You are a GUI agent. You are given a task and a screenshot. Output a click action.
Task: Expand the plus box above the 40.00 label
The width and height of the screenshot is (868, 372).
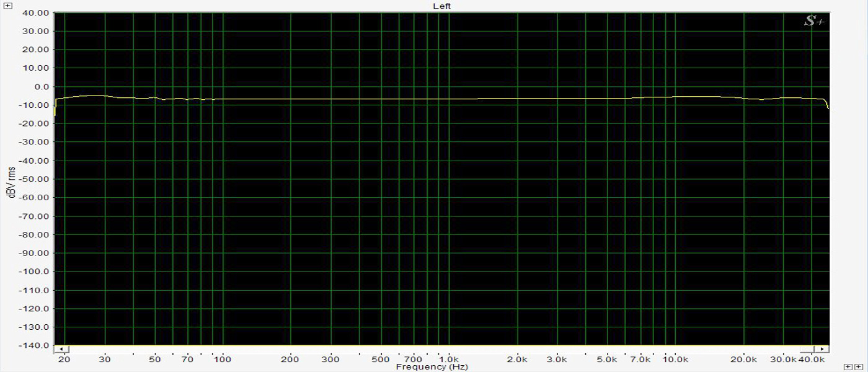coord(7,6)
